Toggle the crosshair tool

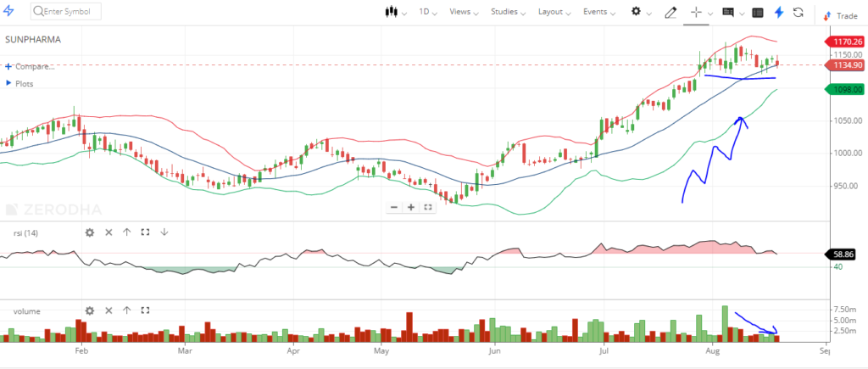click(697, 12)
